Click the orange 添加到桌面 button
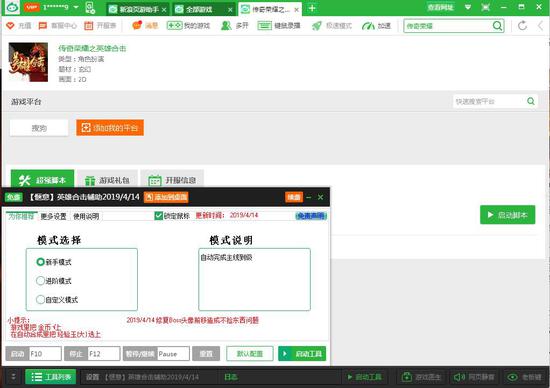 tap(166, 197)
